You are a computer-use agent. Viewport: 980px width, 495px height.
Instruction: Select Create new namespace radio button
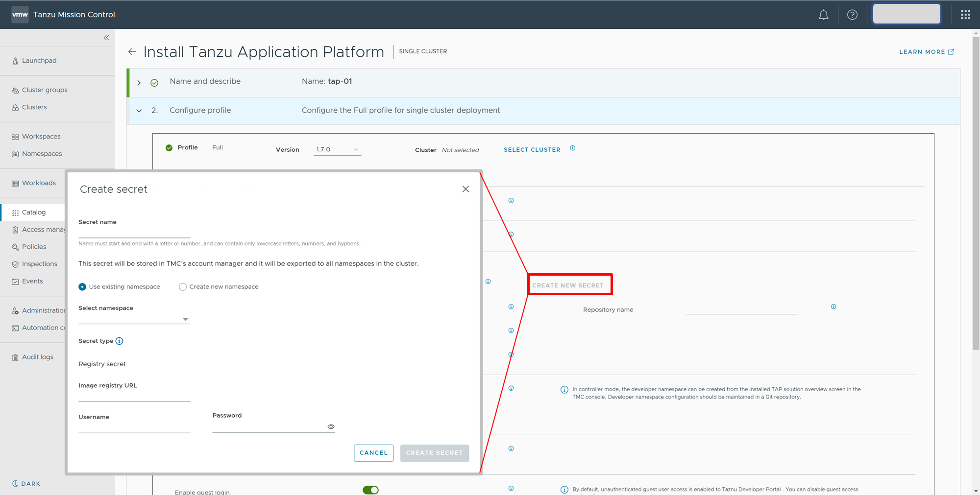183,287
